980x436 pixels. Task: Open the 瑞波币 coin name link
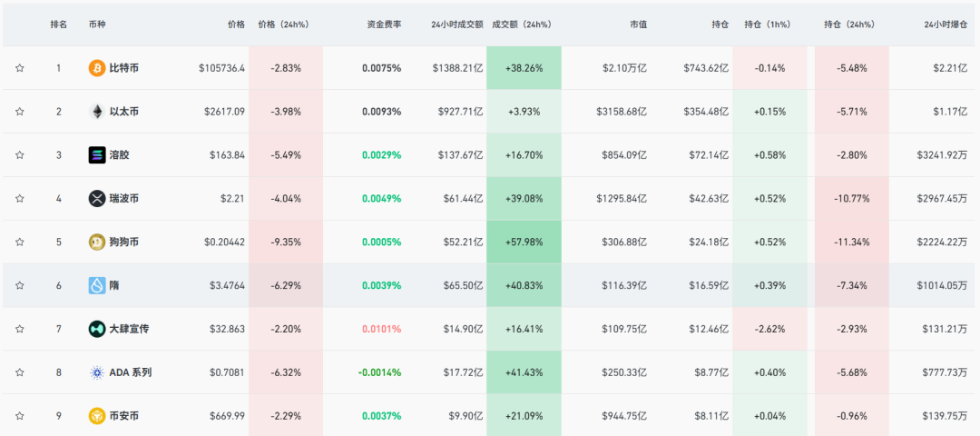123,199
